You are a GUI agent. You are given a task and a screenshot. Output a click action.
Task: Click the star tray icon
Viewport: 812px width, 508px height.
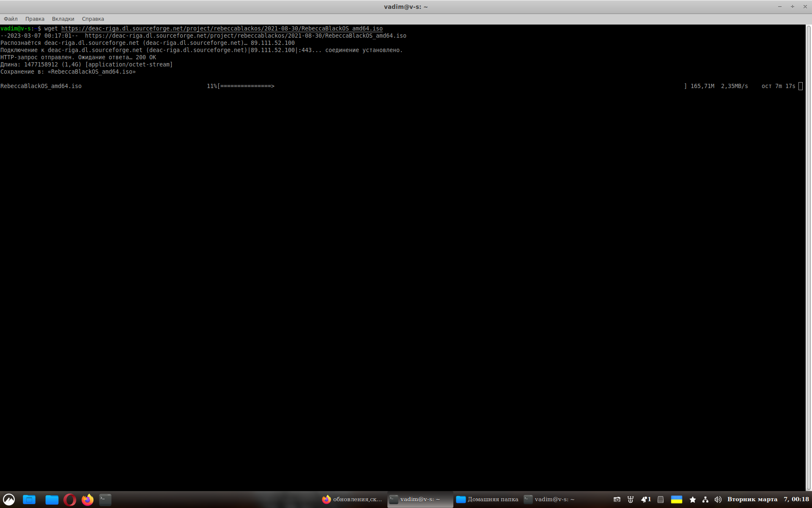click(x=692, y=500)
